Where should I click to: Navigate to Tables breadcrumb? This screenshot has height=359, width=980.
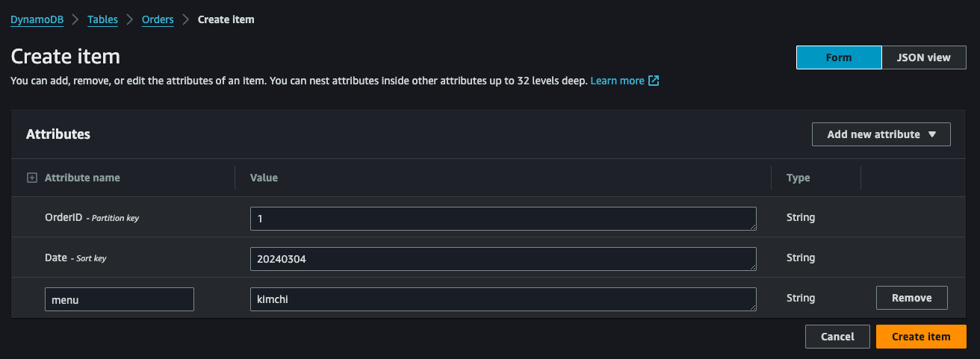102,19
